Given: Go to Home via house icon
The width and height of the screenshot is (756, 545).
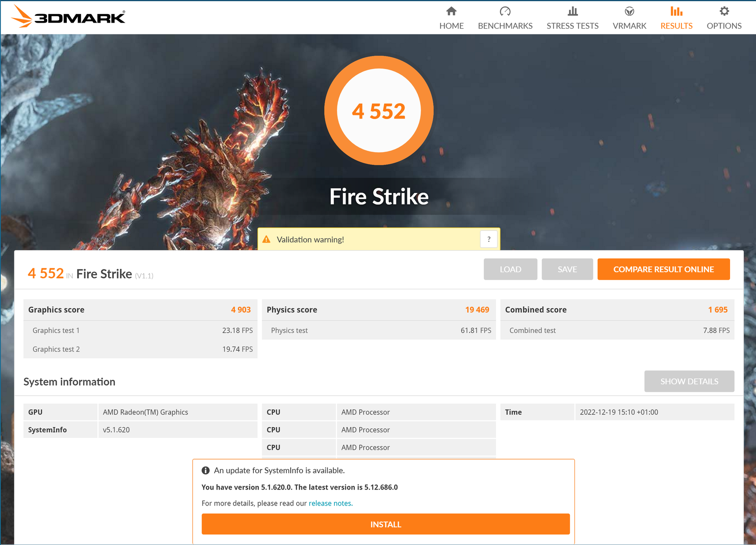Looking at the screenshot, I should tap(451, 11).
